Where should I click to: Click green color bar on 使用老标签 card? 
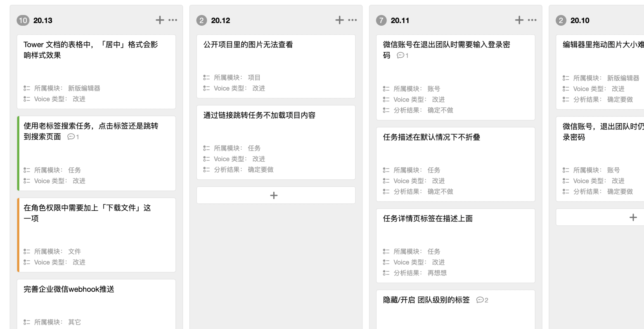[x=18, y=153]
